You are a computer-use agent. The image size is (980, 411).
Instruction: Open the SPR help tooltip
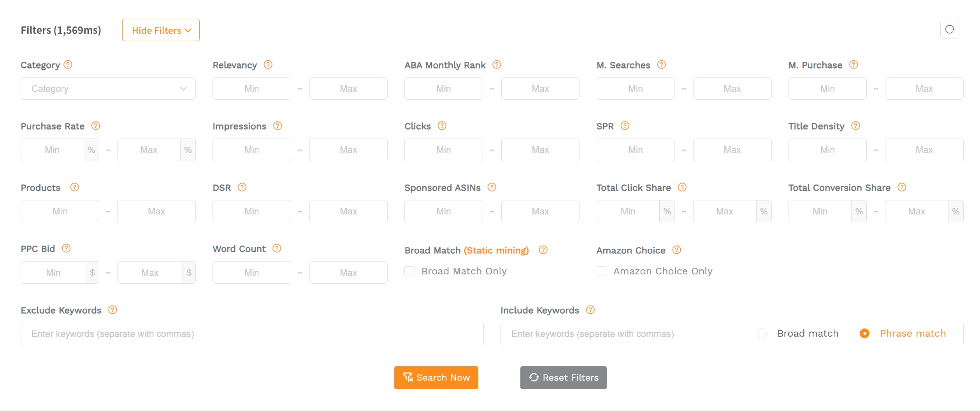pyautogui.click(x=625, y=126)
